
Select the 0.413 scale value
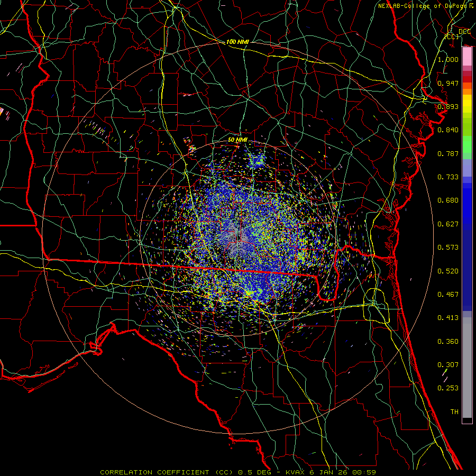pyautogui.click(x=448, y=317)
